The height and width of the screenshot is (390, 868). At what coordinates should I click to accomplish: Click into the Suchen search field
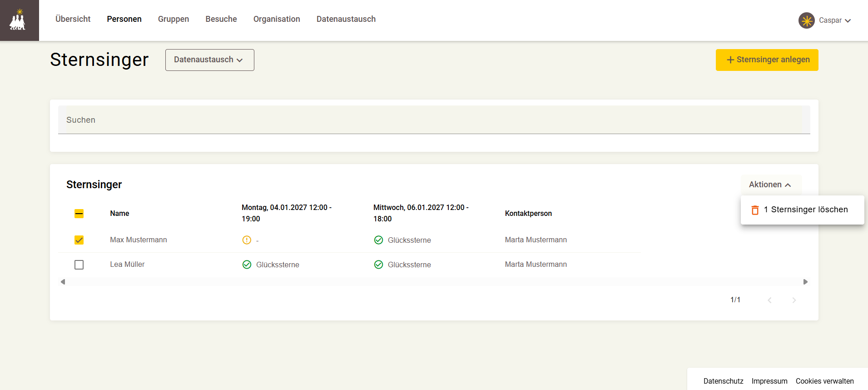pyautogui.click(x=434, y=120)
